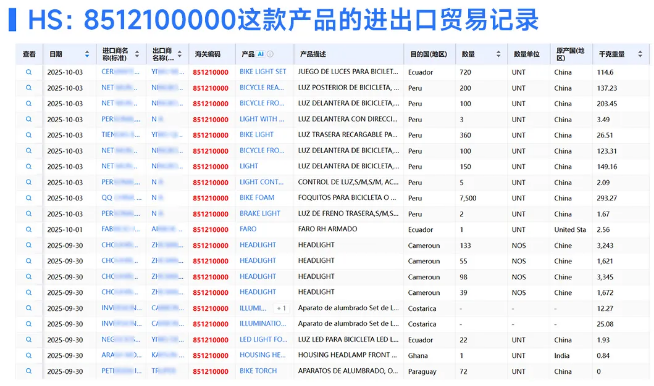The width and height of the screenshot is (654, 386).
Task: Open the HOUSING HE... product link
Action: [262, 355]
